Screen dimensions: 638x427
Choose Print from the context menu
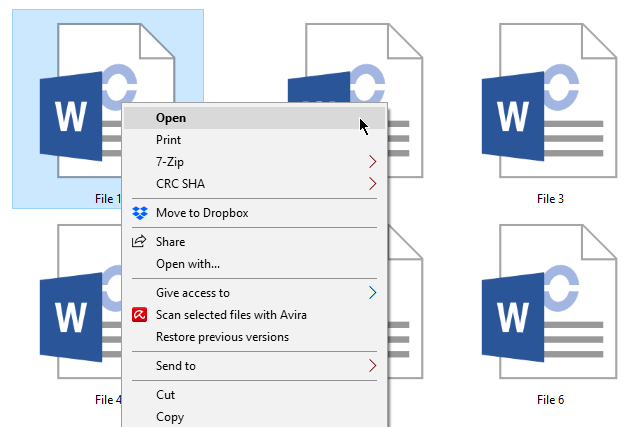[254, 140]
